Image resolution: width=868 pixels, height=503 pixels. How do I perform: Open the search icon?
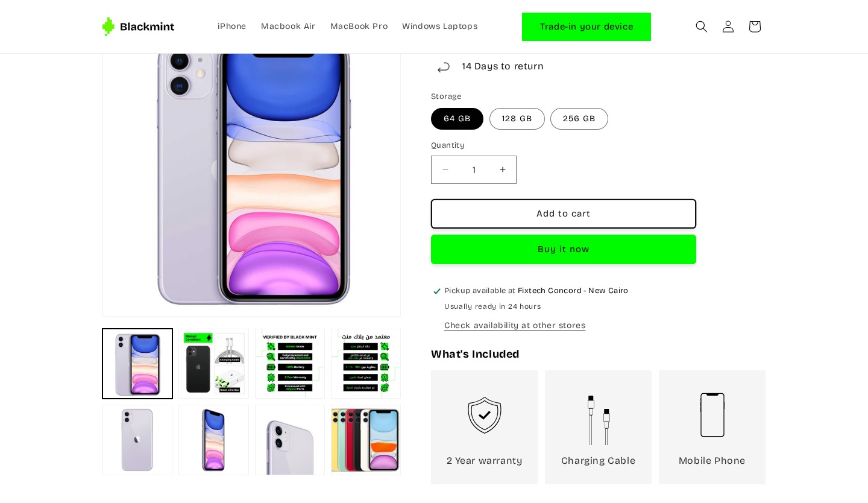point(702,27)
